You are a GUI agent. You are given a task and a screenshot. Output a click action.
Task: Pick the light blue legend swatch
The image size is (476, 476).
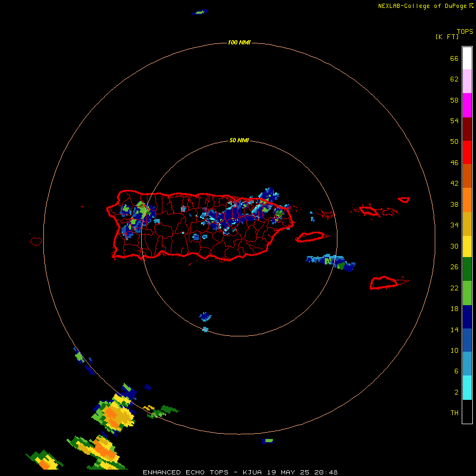467,364
